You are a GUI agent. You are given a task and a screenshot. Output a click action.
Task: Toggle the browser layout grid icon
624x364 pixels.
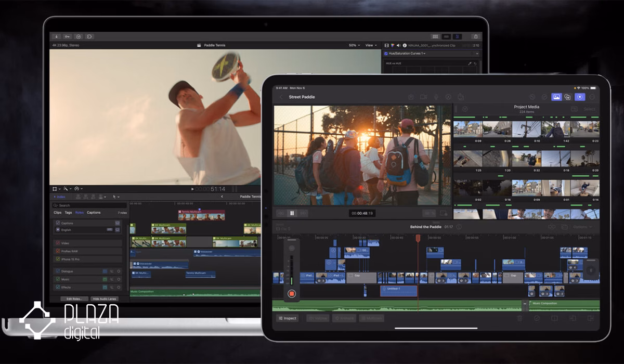pos(435,36)
